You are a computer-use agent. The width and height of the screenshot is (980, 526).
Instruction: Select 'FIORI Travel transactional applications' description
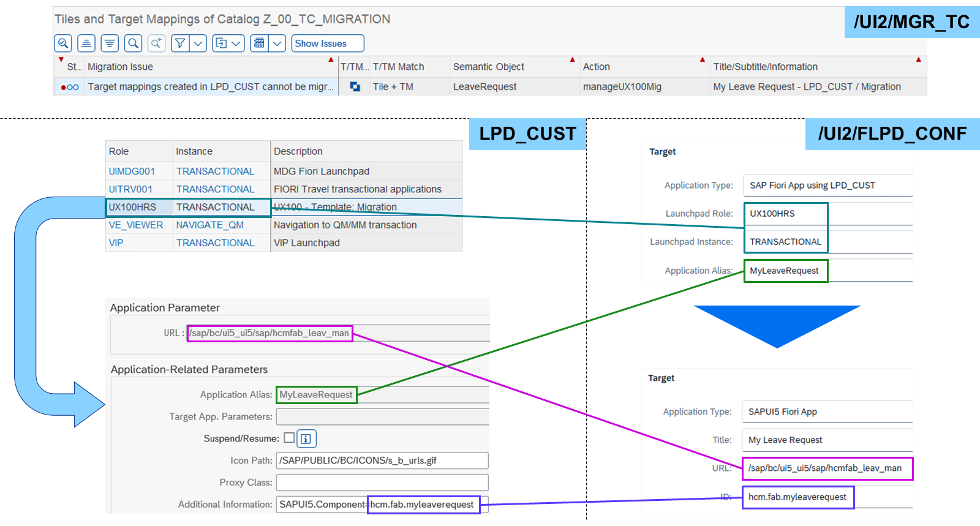366,189
